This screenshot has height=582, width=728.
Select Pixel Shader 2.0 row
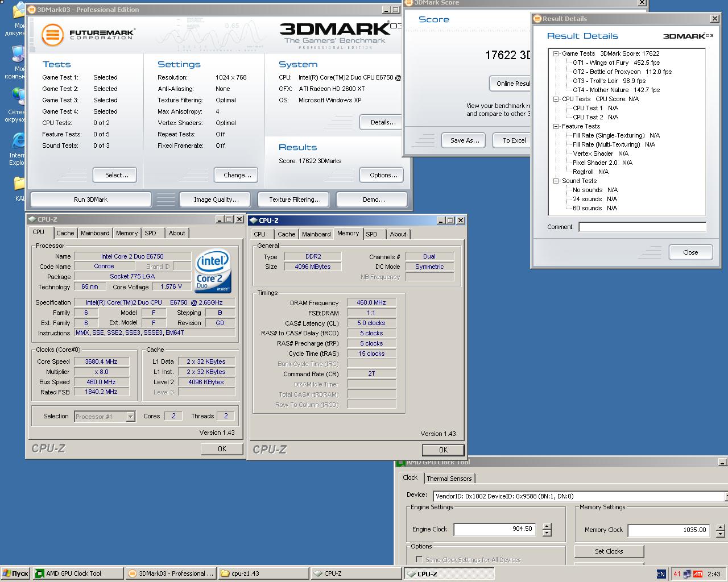click(602, 163)
